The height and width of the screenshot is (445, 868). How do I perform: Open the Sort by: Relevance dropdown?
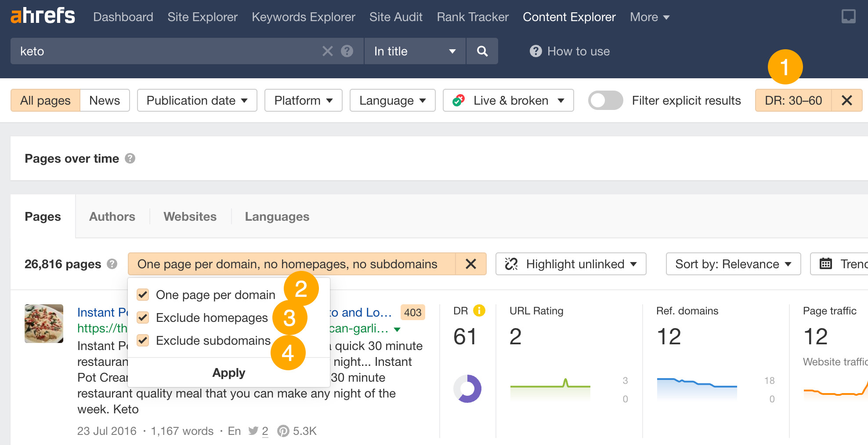tap(733, 264)
